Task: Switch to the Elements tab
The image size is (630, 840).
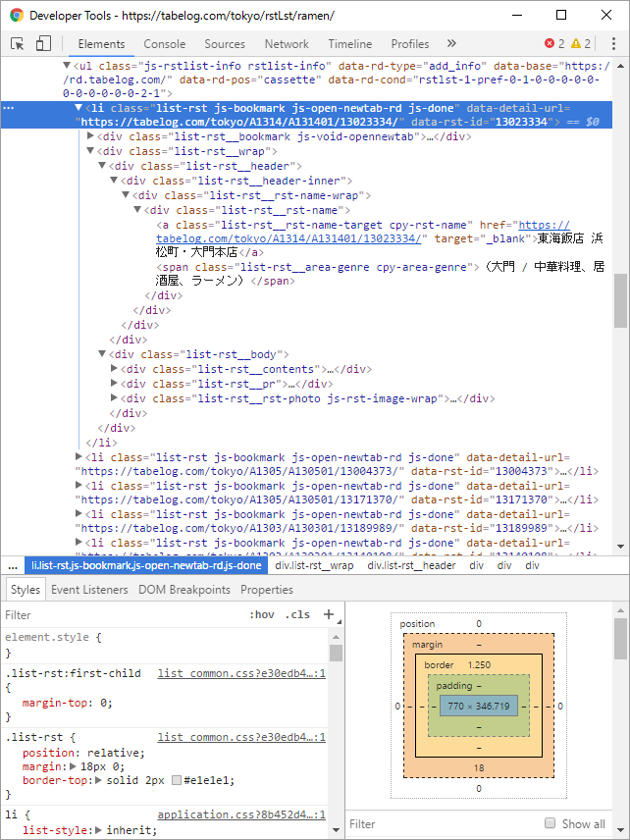Action: pyautogui.click(x=101, y=44)
